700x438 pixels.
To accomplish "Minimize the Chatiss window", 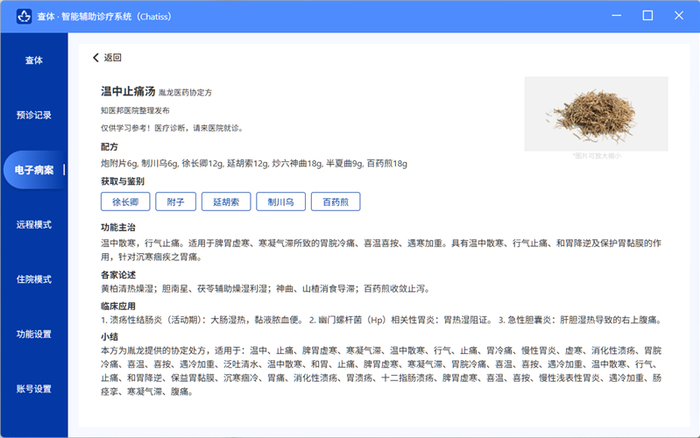I will click(617, 16).
